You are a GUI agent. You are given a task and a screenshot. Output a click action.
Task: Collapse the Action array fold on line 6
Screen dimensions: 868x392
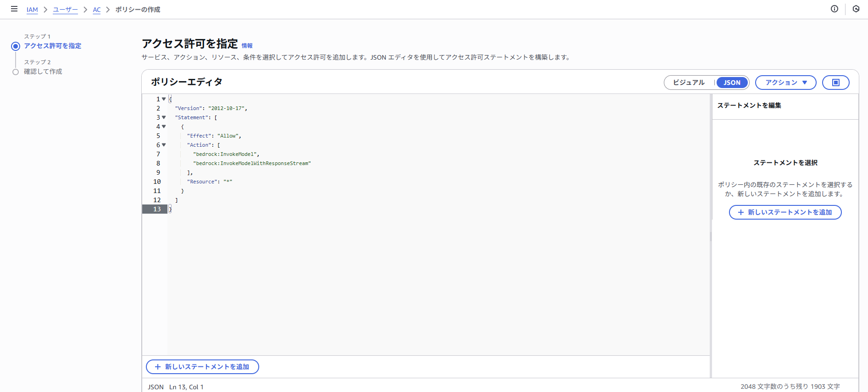tap(164, 145)
